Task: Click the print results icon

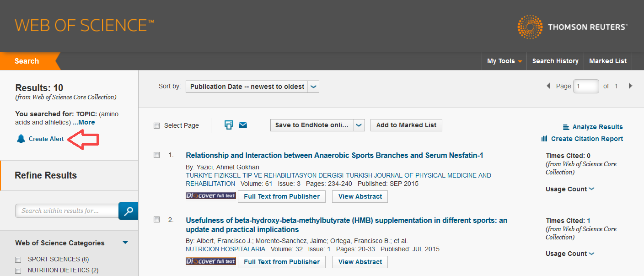Action: [x=229, y=125]
